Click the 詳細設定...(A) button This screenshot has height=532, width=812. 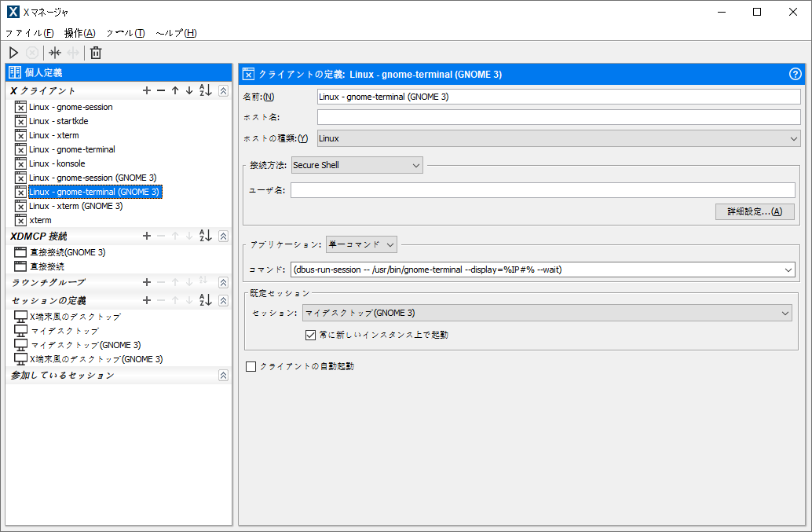[x=755, y=211]
